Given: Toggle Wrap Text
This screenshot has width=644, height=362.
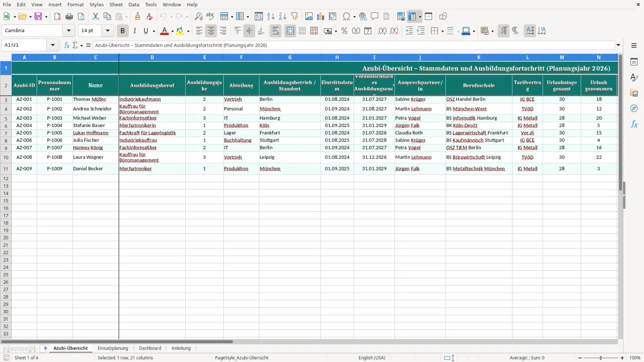Looking at the screenshot, I should 276,31.
